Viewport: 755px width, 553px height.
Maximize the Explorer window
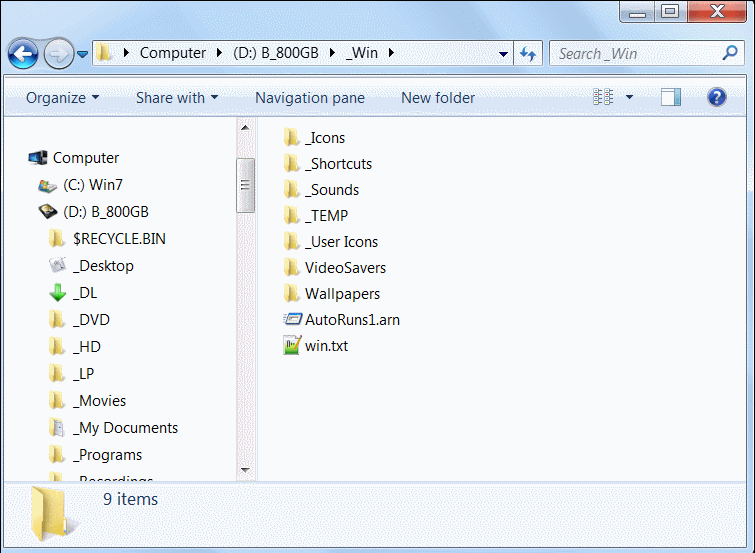point(670,12)
